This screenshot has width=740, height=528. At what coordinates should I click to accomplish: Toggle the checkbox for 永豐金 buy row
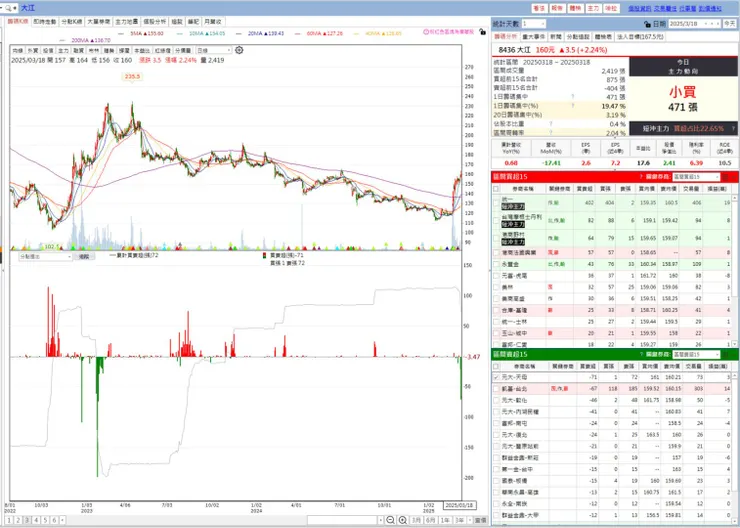coord(496,264)
